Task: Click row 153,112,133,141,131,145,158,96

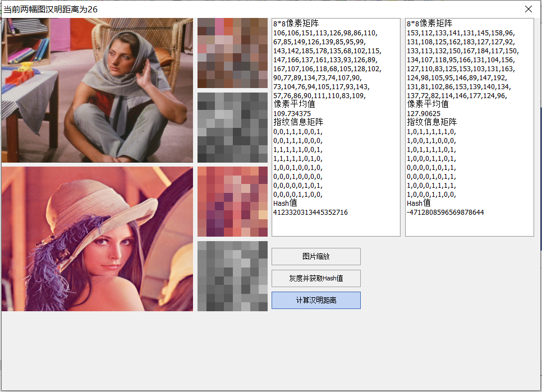Action: pos(461,33)
